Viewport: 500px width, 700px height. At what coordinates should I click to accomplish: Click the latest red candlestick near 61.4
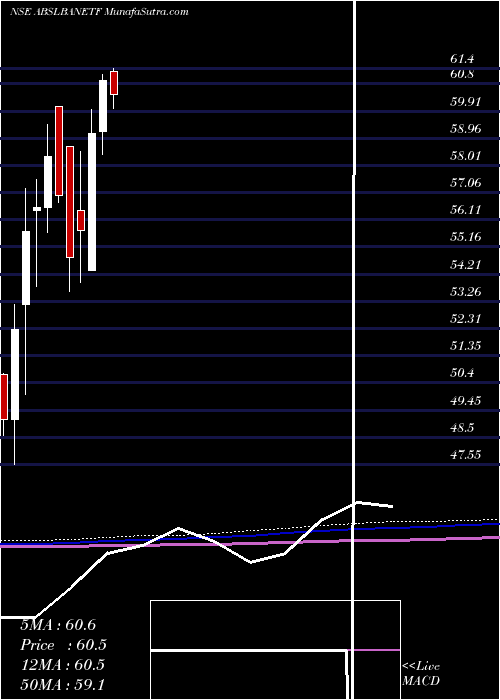tap(114, 83)
